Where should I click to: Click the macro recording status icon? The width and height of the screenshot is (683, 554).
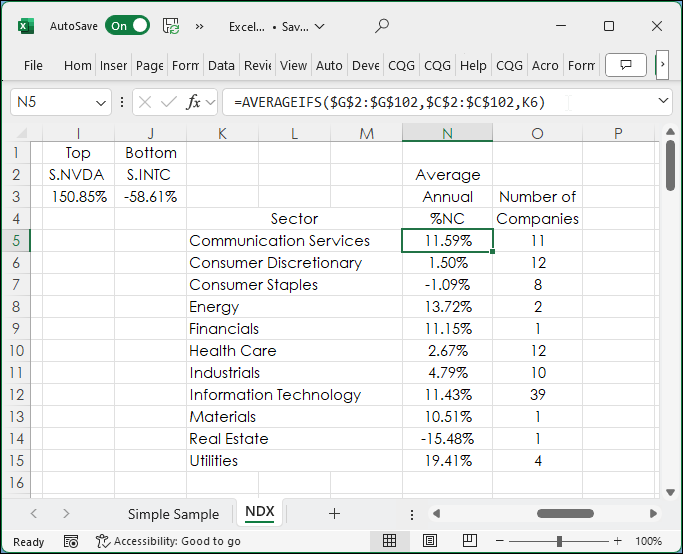click(71, 541)
